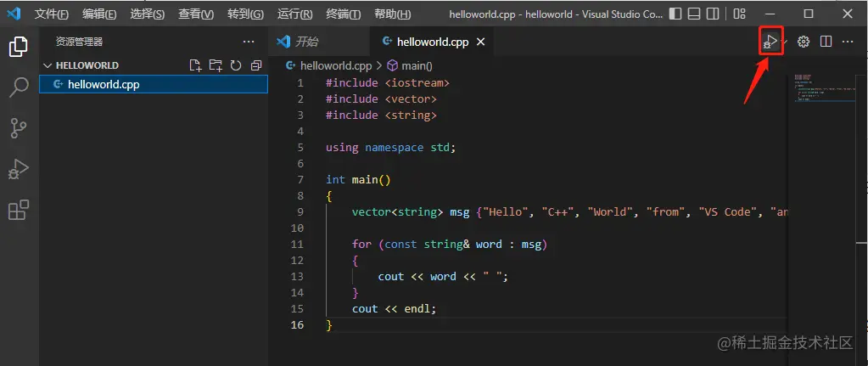This screenshot has width=868, height=366.
Task: Open the 查看(V) menu
Action: (195, 14)
